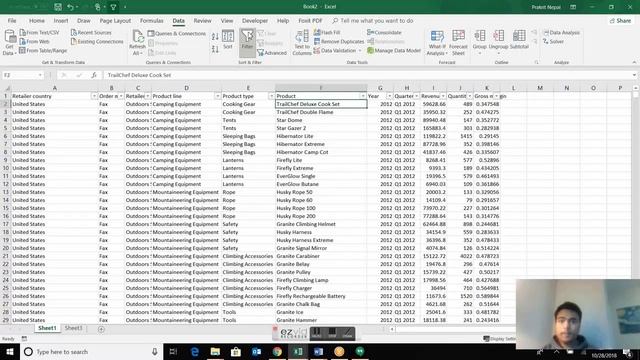This screenshot has width=640, height=360.
Task: Collapse the ribbon with the chevron
Action: pos(634,62)
